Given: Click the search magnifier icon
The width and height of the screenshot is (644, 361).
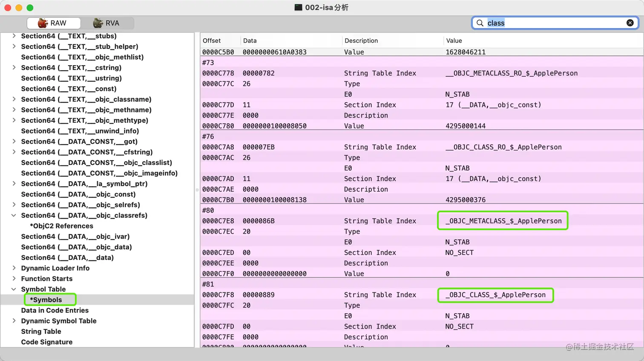Looking at the screenshot, I should (x=480, y=23).
